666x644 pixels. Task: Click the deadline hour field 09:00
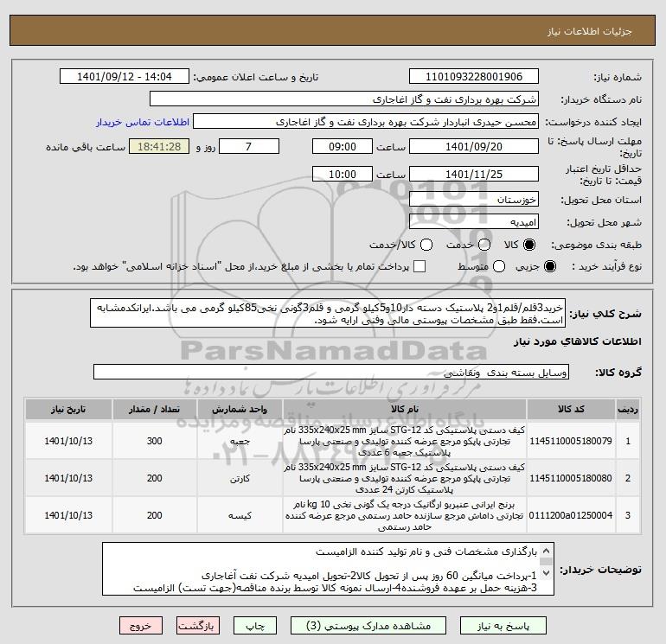(343, 146)
